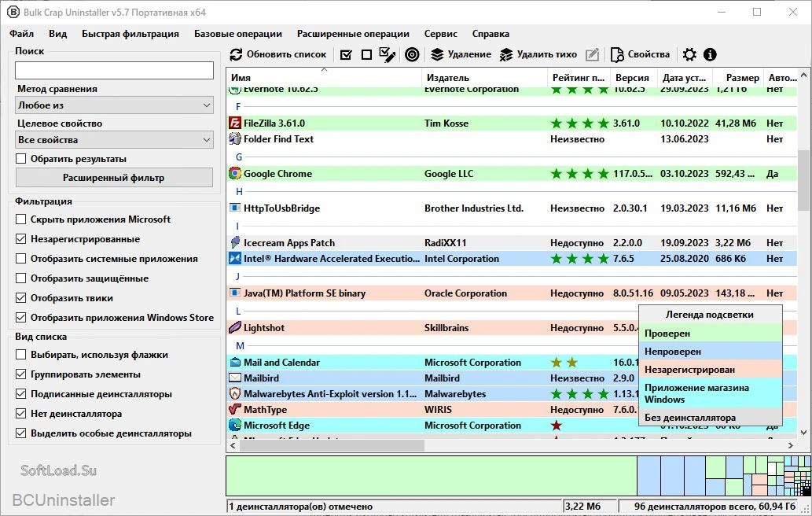
Task: Sort by the Размер column header
Action: coord(737,78)
